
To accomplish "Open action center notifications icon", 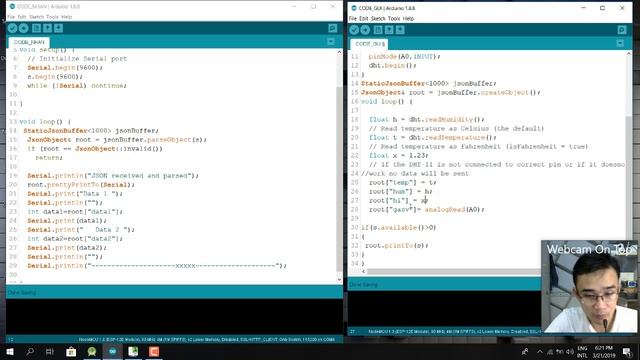I will (627, 351).
